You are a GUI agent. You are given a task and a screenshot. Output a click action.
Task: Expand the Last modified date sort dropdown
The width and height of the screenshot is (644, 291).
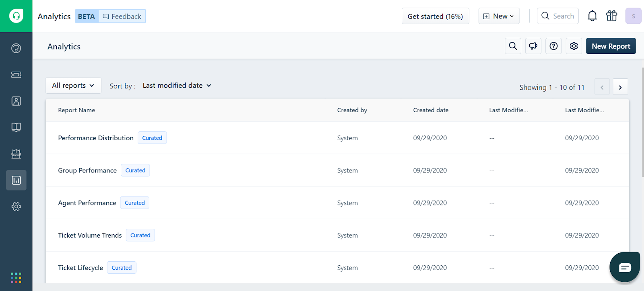[177, 86]
